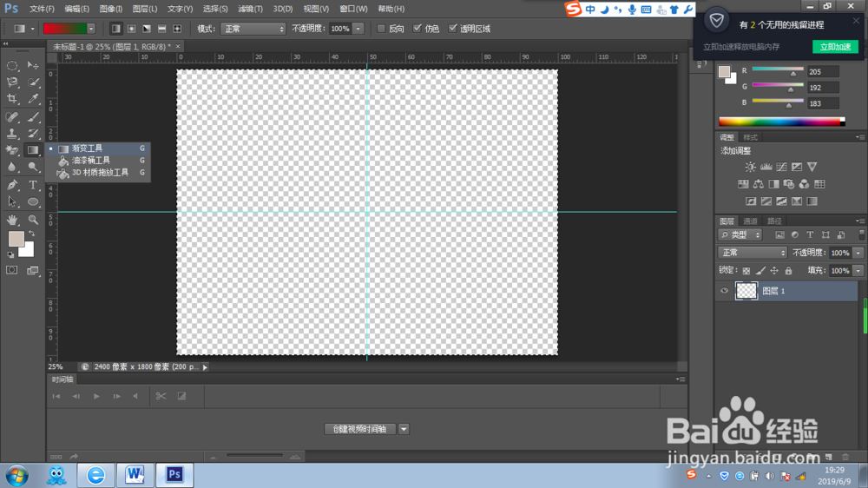Open Word from the taskbar

tap(135, 475)
